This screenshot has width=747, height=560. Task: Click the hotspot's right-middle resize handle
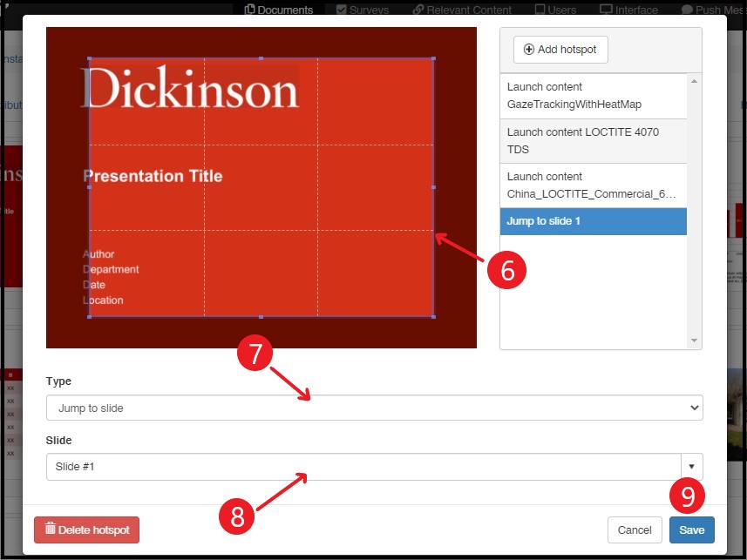point(434,187)
